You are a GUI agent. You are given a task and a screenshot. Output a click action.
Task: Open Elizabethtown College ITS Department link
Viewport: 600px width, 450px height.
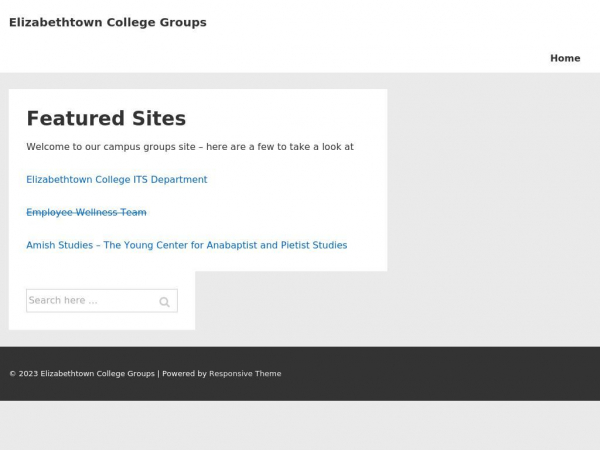pos(117,179)
